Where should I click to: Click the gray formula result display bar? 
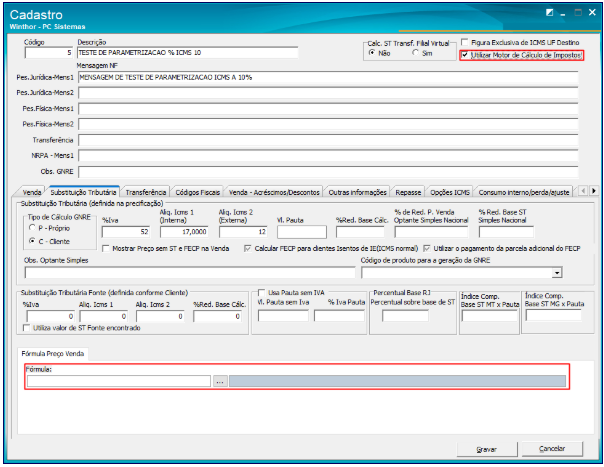tap(398, 381)
